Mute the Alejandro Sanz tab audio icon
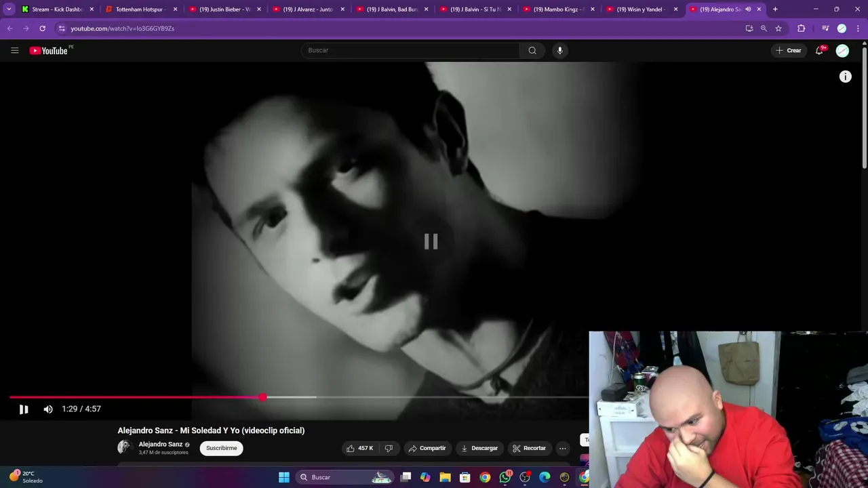The image size is (868, 488). click(x=748, y=9)
